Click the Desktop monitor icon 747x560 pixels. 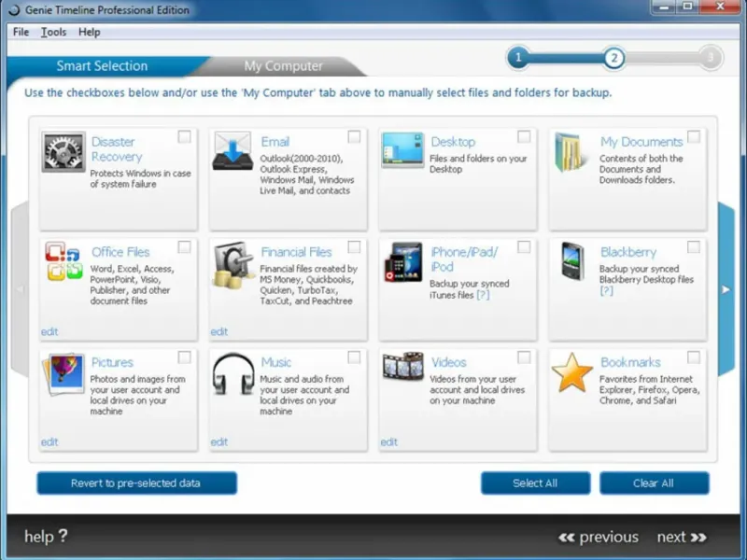point(402,149)
